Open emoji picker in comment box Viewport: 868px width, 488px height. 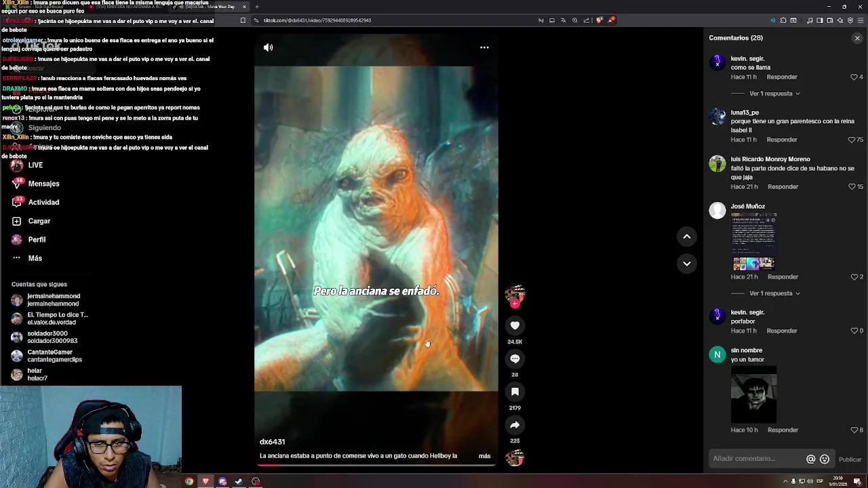pyautogui.click(x=825, y=459)
